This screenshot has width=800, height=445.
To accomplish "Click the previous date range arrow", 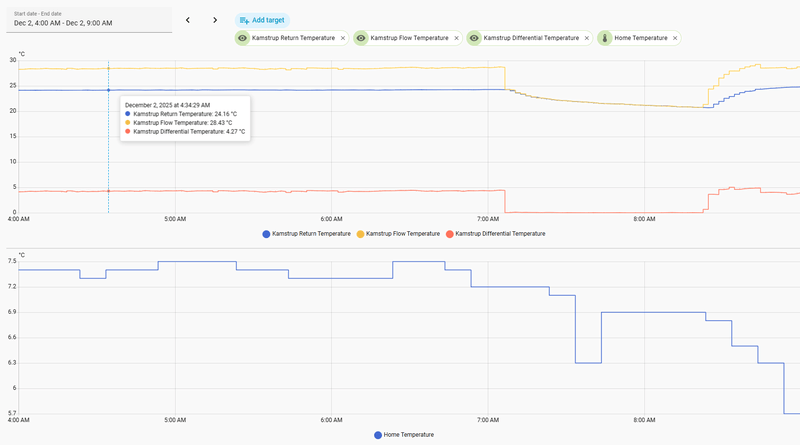I will [187, 19].
